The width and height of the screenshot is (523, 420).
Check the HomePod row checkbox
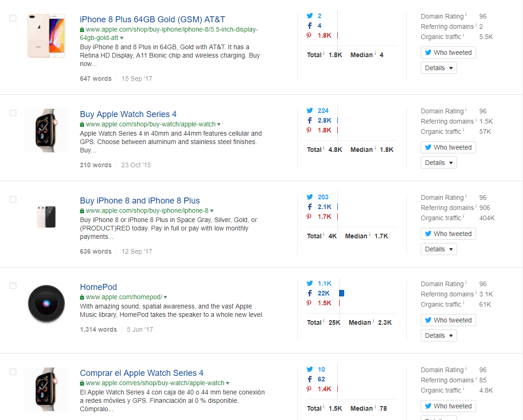point(13,285)
